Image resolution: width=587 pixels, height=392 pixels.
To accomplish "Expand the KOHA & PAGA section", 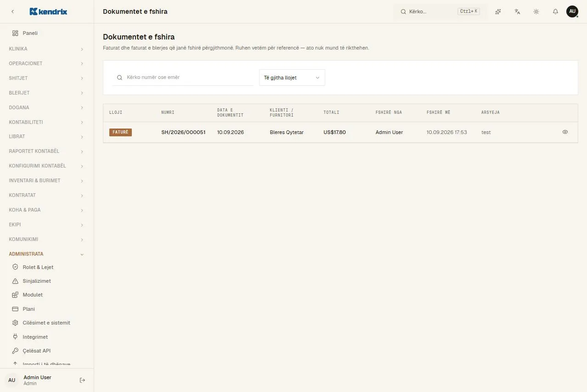I will pyautogui.click(x=47, y=210).
